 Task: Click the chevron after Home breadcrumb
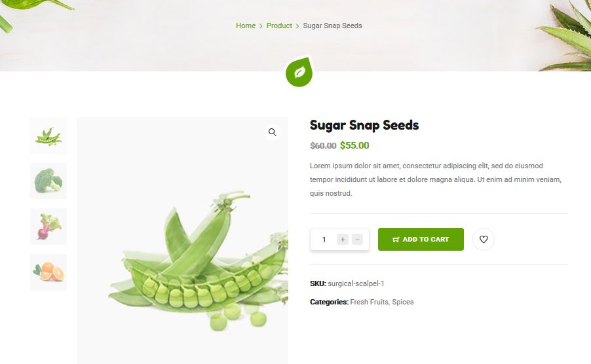tap(261, 26)
